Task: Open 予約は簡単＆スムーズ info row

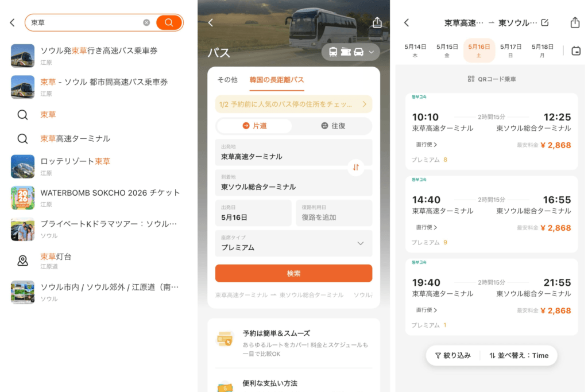Action: [293, 343]
